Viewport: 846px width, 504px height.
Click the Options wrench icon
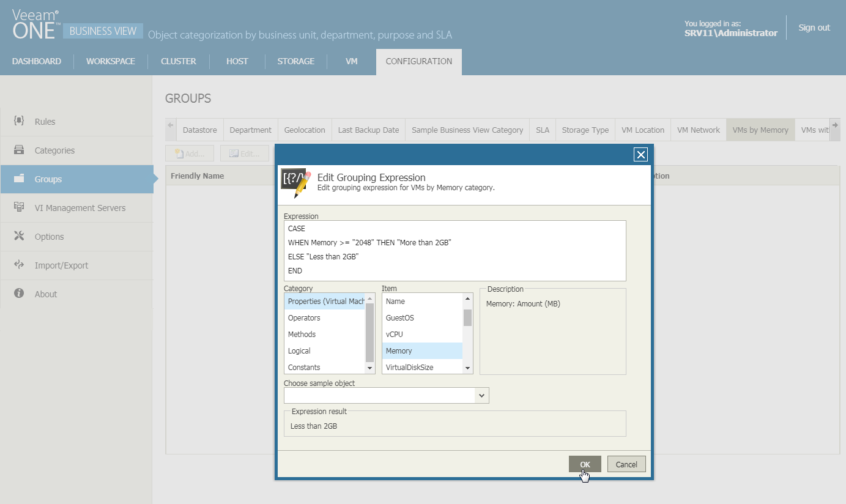19,236
